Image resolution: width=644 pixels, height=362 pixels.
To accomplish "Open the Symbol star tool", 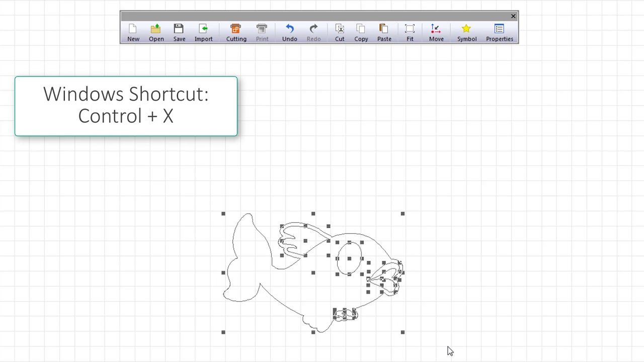I will click(466, 33).
